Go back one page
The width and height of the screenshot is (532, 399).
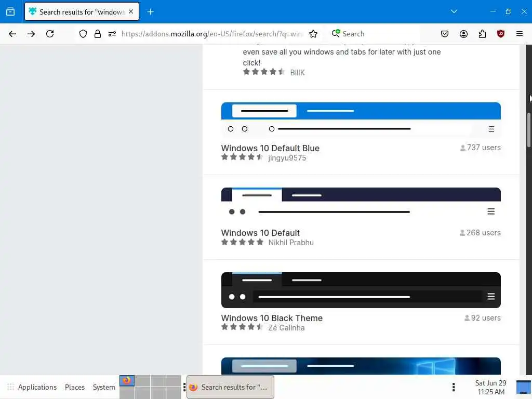pyautogui.click(x=12, y=34)
